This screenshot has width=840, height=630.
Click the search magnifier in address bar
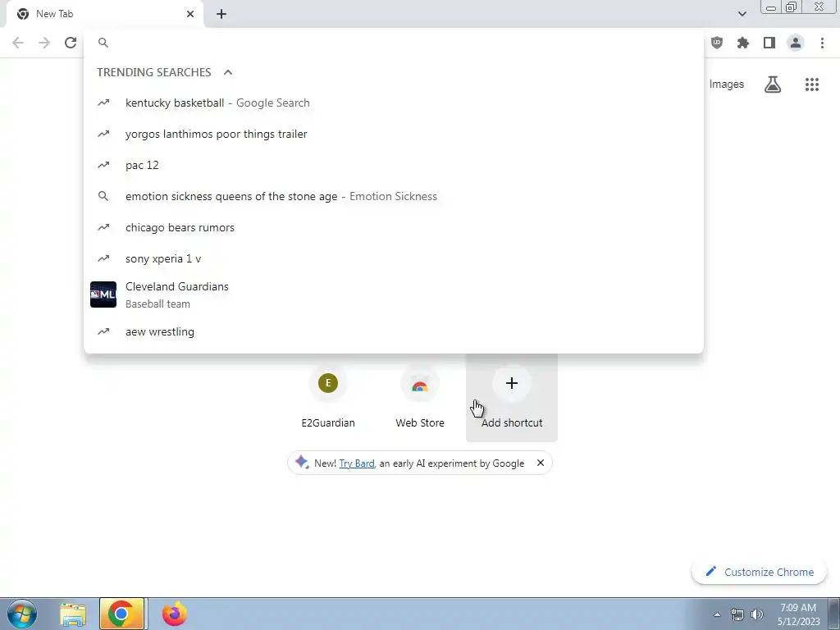point(103,43)
